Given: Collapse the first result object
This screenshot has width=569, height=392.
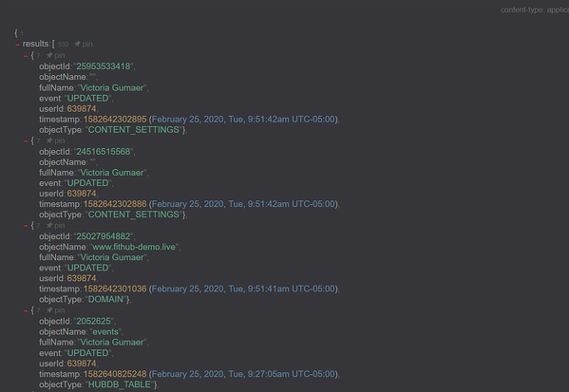Looking at the screenshot, I should coord(26,56).
